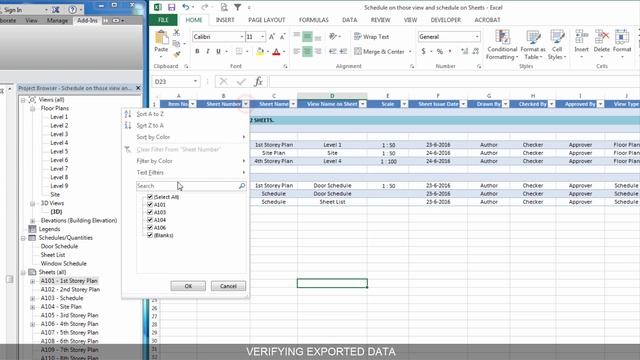Click the font color red A
Screen dimensions: 640x360
pos(276,51)
